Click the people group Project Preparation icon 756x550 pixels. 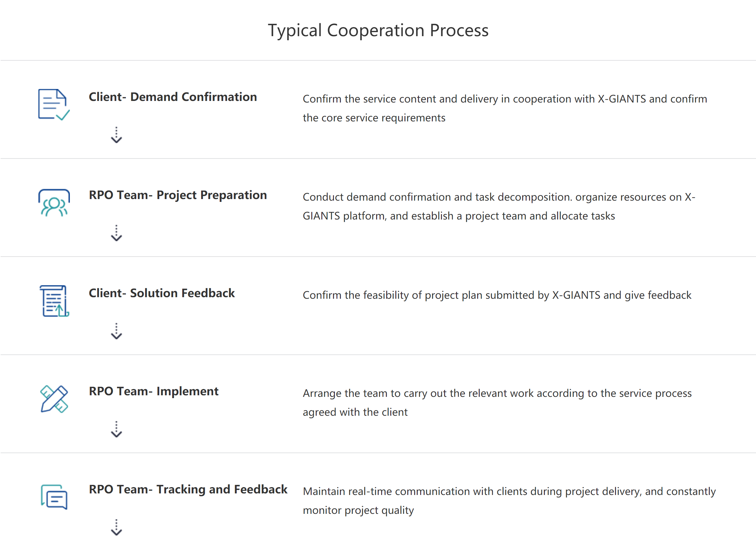click(54, 203)
